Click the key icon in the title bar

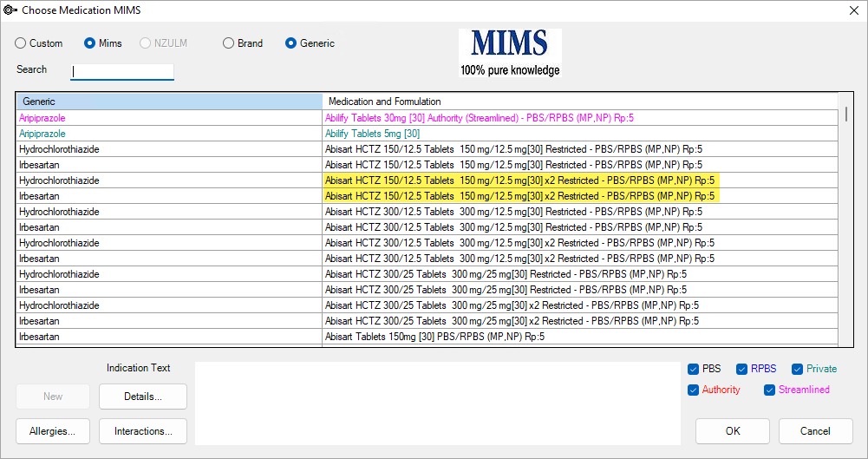click(x=10, y=10)
